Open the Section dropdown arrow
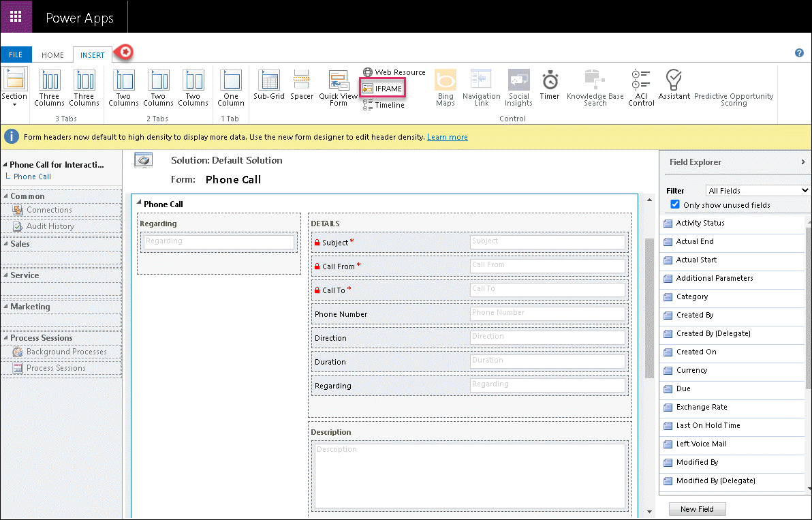812x520 pixels. click(14, 105)
